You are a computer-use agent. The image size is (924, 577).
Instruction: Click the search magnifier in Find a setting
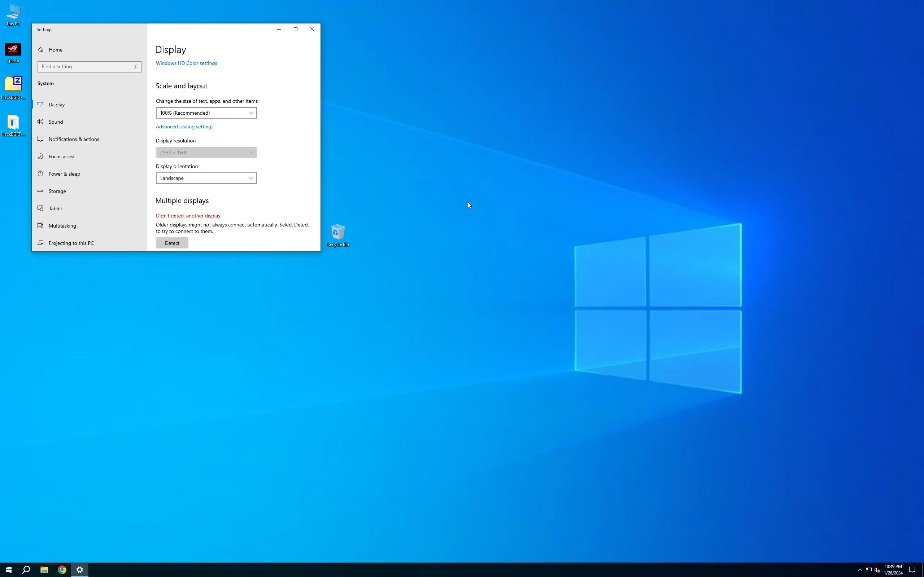click(x=136, y=66)
